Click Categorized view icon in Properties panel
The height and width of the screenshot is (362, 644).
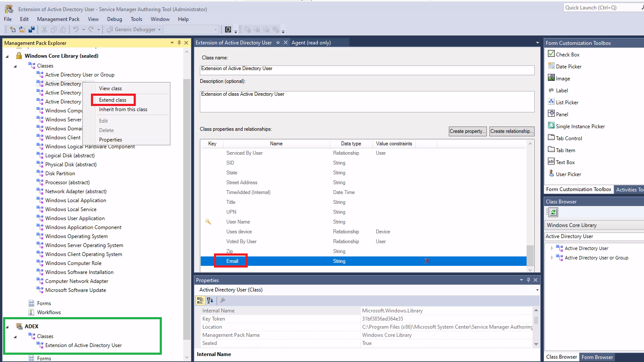pos(200,300)
